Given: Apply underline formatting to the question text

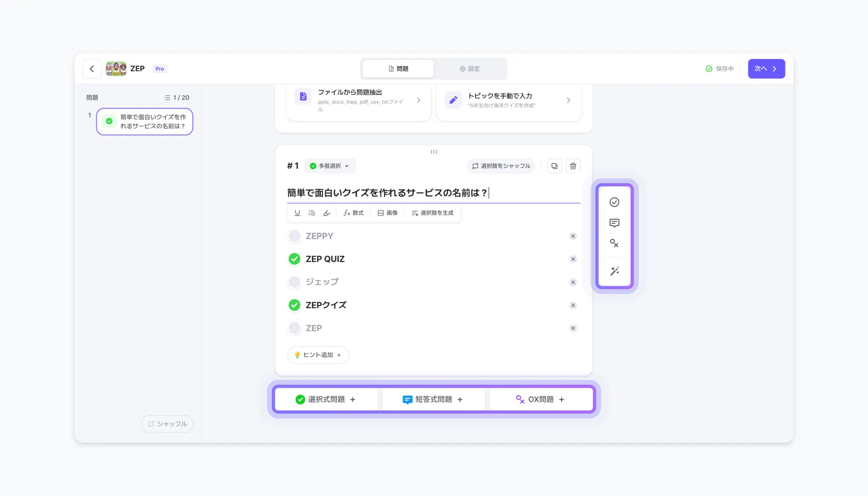Looking at the screenshot, I should click(x=297, y=213).
